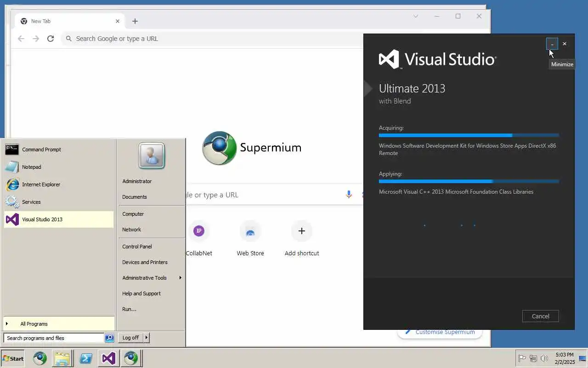The width and height of the screenshot is (588, 368).
Task: Expand the Administrative Tools submenu
Action: [x=151, y=278]
